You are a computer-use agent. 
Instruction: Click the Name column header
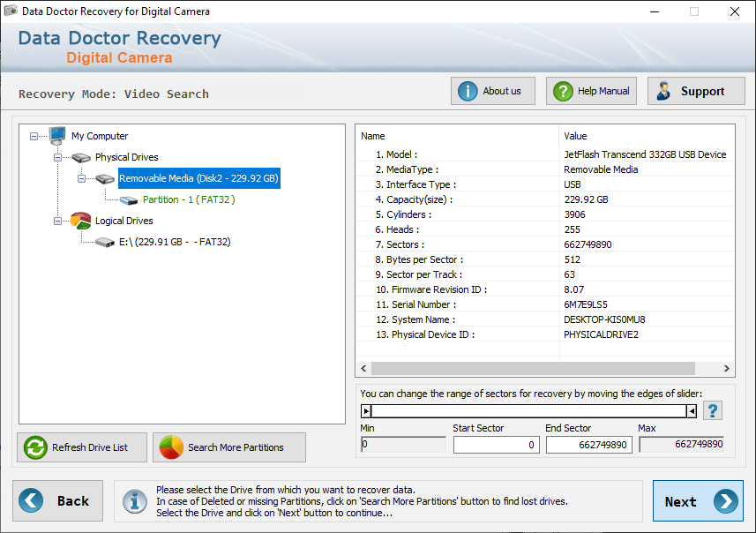(x=457, y=136)
